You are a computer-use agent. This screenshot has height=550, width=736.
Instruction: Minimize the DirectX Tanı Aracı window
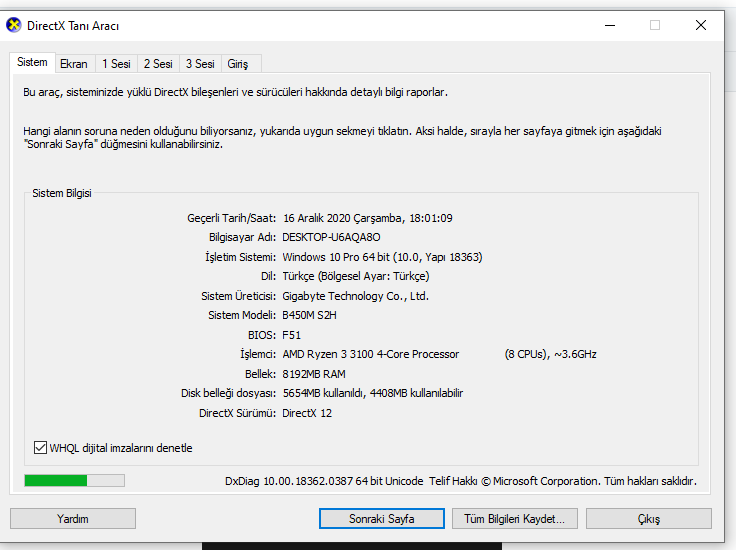coord(610,25)
